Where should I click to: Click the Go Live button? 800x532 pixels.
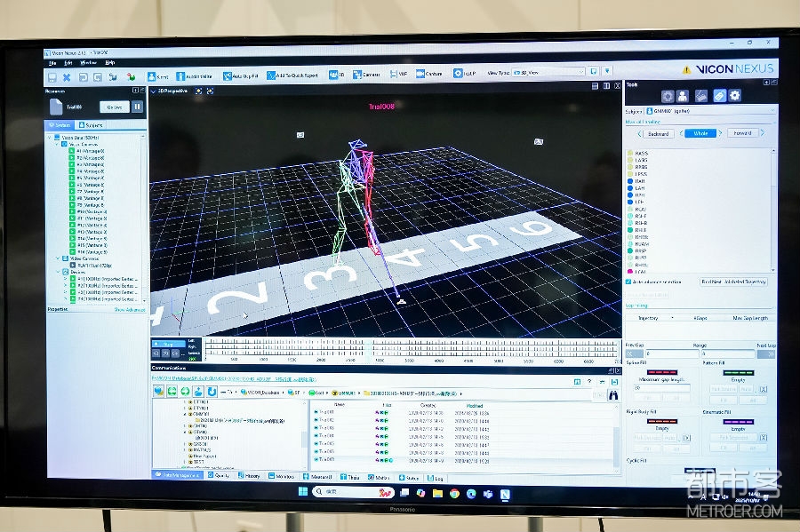[114, 107]
